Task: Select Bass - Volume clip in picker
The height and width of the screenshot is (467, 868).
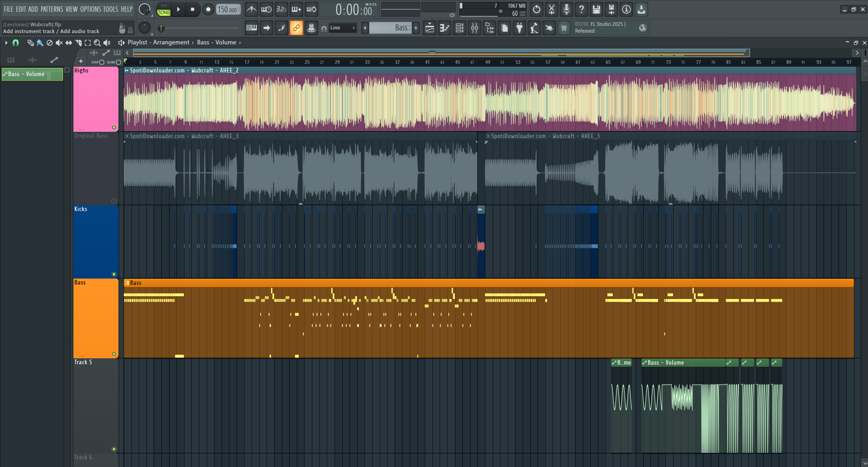Action: pos(32,74)
